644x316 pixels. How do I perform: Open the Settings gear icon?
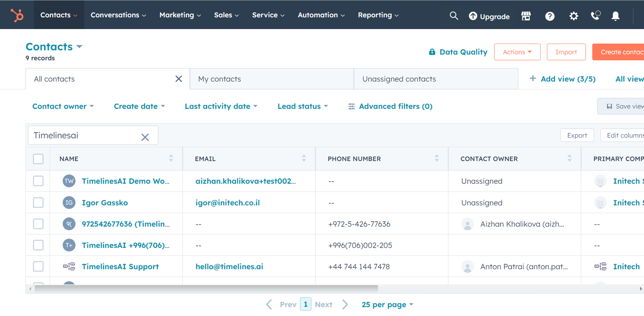click(x=574, y=16)
